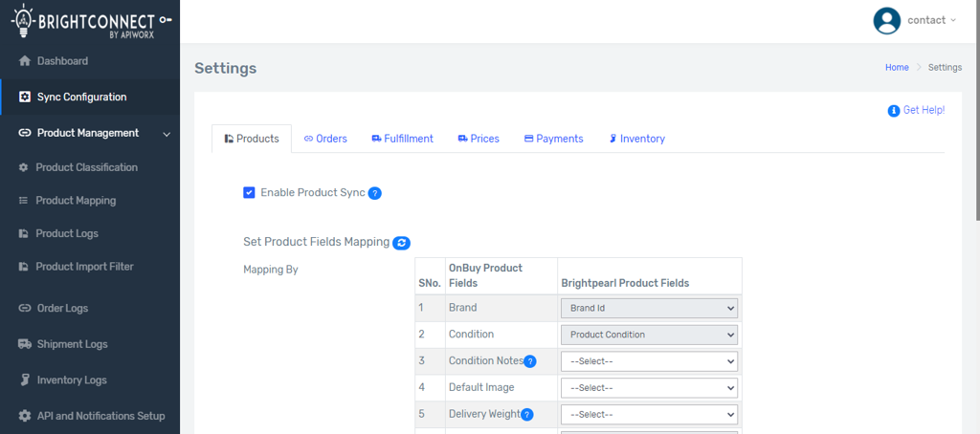This screenshot has height=434, width=980.
Task: Open the Delivery Weight mapping dropdown
Action: [x=650, y=415]
